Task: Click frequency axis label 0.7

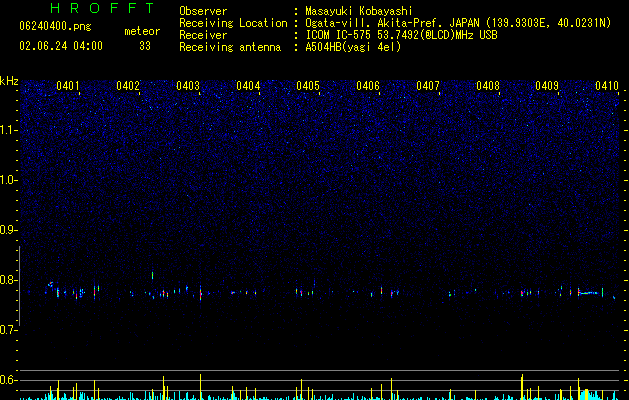Action: tap(9, 330)
